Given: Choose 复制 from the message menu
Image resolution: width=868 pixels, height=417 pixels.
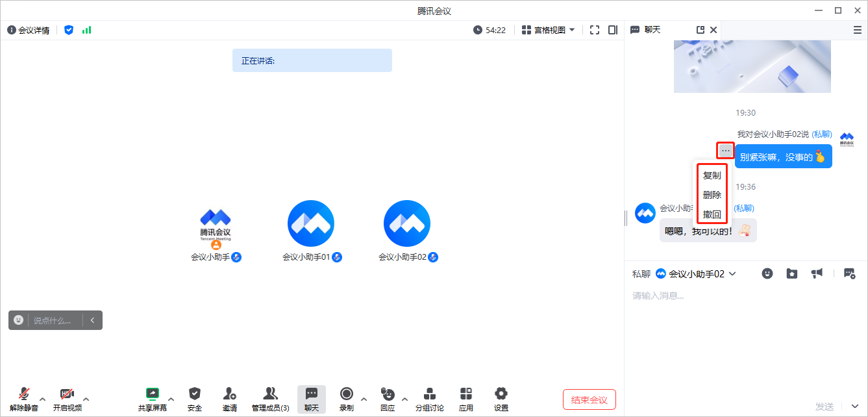Looking at the screenshot, I should tap(712, 175).
